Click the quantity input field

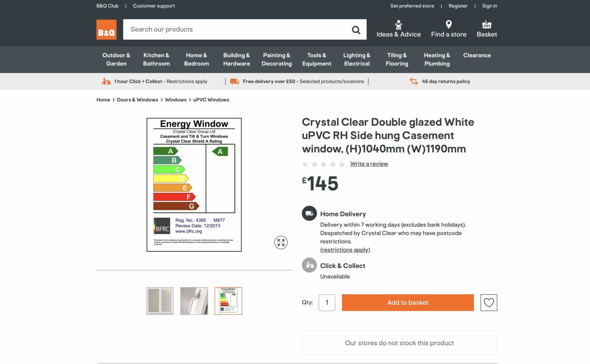pyautogui.click(x=327, y=302)
